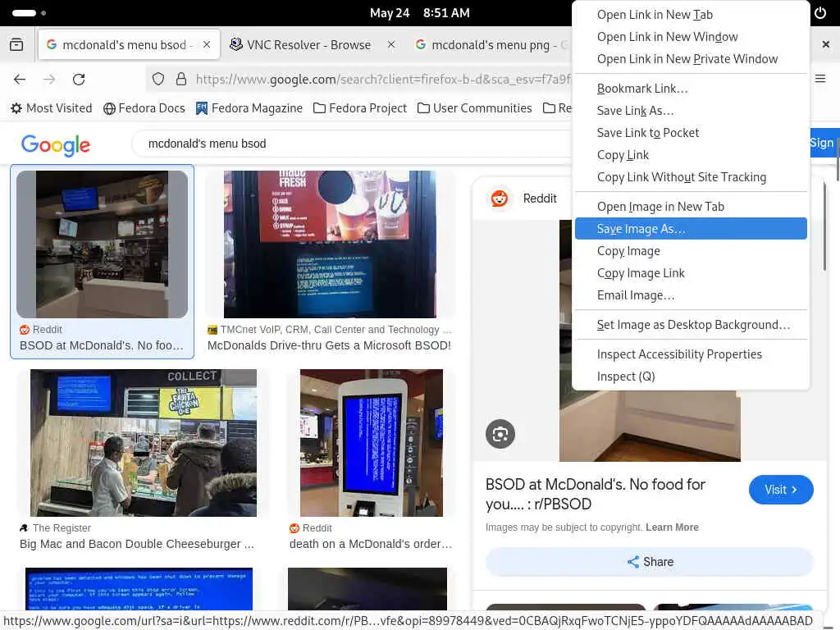
Task: Switch to mcdonald's menu png tab
Action: pos(491,44)
